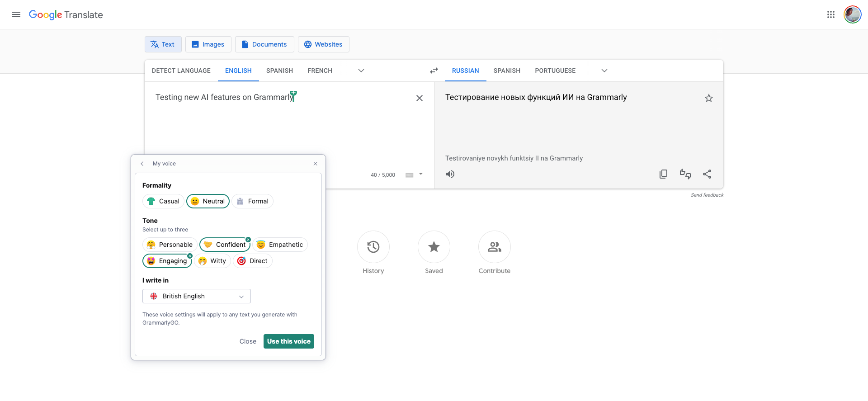Toggle the Direct tone
Viewport: 868px width, 401px height.
[x=253, y=261]
